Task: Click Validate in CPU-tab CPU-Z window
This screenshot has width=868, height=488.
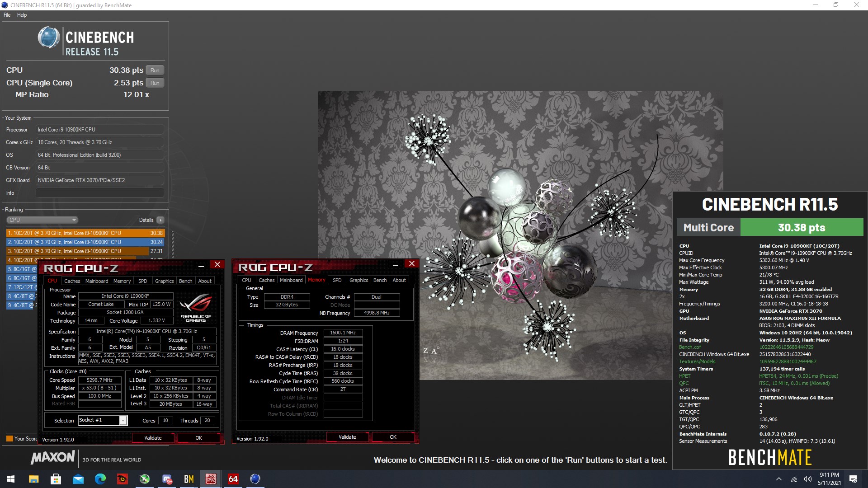Action: (153, 438)
